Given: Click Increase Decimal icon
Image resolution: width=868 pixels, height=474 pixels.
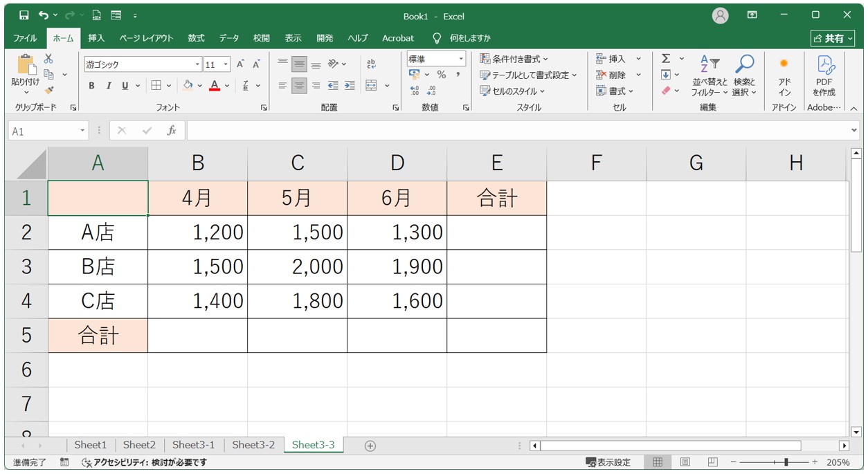Looking at the screenshot, I should click(x=415, y=91).
